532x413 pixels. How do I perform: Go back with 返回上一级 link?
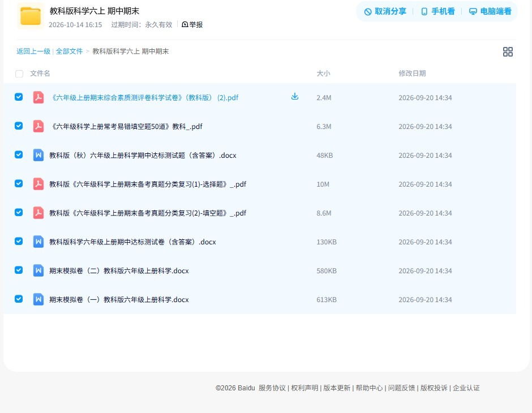33,51
